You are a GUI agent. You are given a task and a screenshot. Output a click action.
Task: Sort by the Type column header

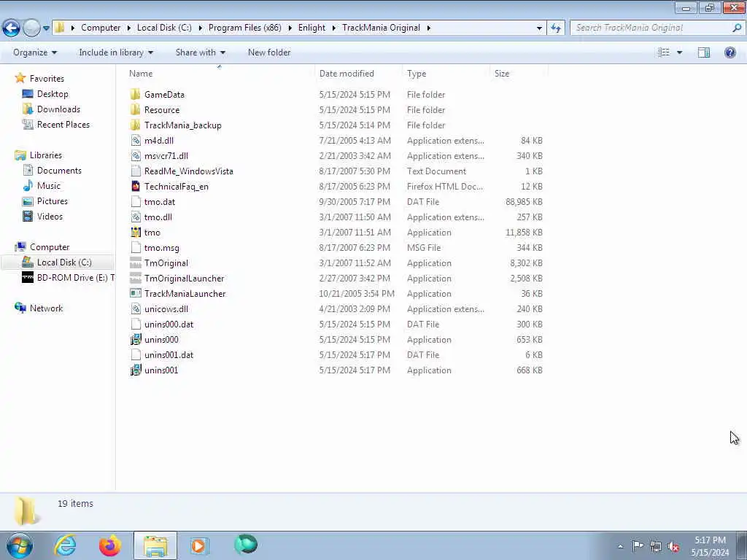coord(417,74)
